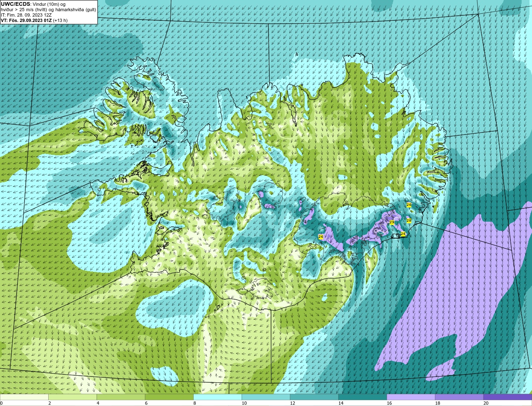Pick the 4–6 m/s green legend segment
The height and width of the screenshot is (406, 532).
(121, 397)
